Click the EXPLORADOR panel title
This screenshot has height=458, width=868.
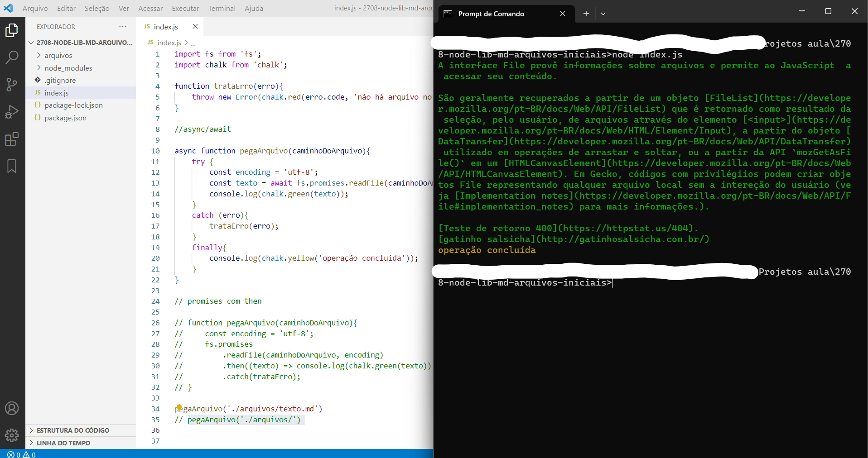pos(56,27)
